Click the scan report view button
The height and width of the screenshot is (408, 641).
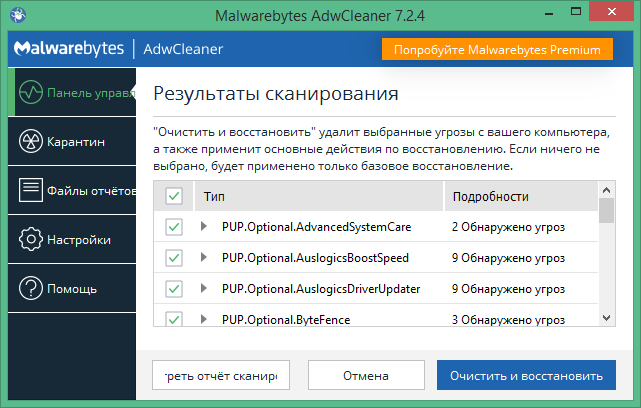tap(221, 375)
